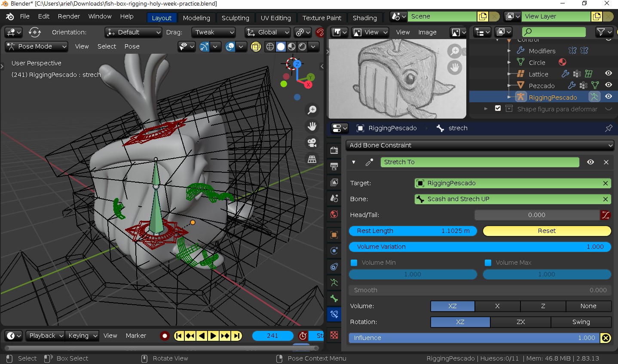Open the Render properties tab
The height and width of the screenshot is (364, 618).
click(334, 150)
